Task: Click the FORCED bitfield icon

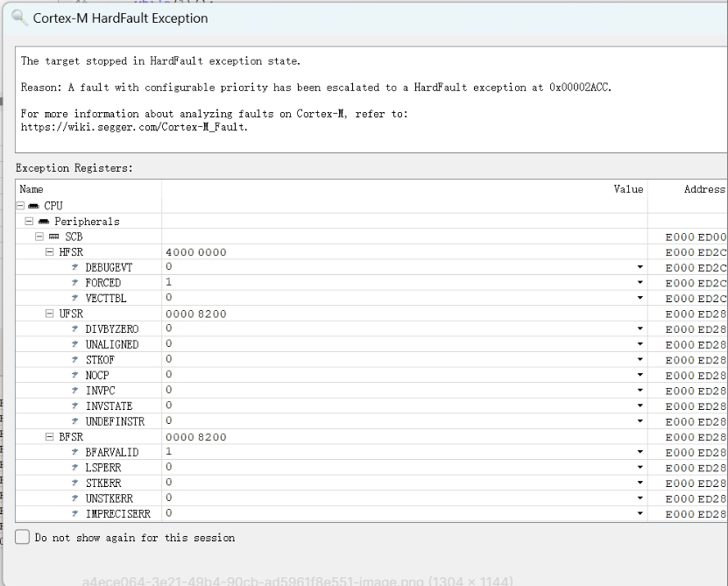Action: (x=75, y=282)
